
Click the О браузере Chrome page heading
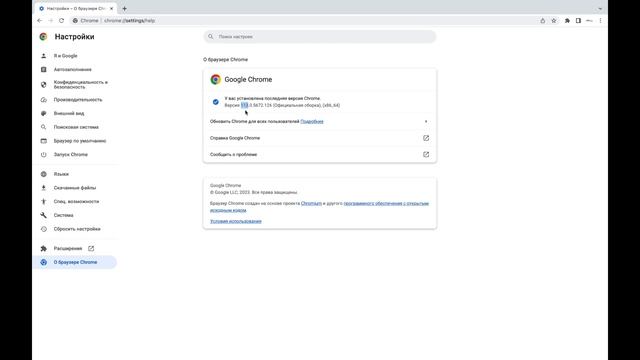coord(225,60)
